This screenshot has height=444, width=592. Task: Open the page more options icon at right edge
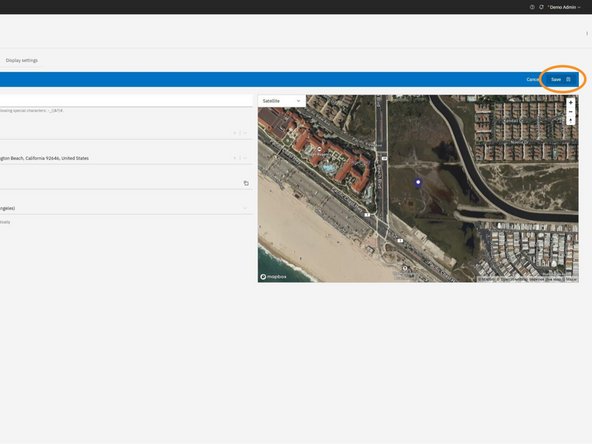point(587,33)
